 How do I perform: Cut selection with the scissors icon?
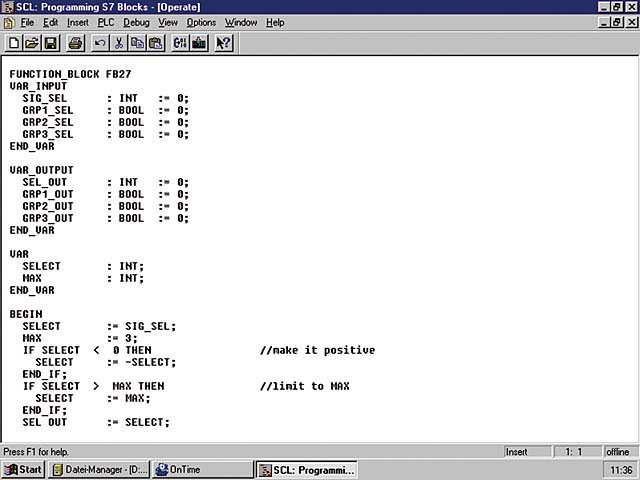[x=119, y=43]
